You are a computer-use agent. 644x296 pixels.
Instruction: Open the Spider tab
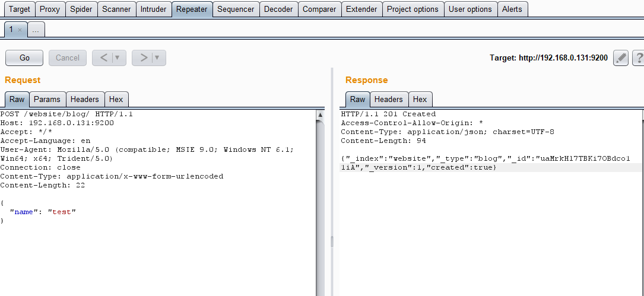coord(81,9)
